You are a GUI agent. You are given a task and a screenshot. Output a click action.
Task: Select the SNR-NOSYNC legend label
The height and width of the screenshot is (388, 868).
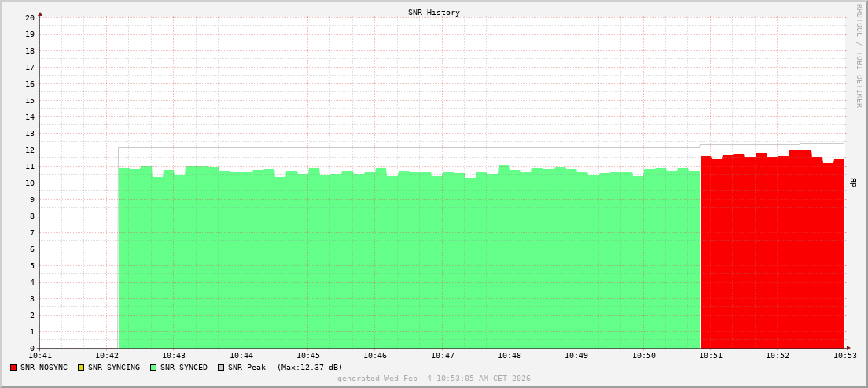[44, 368]
